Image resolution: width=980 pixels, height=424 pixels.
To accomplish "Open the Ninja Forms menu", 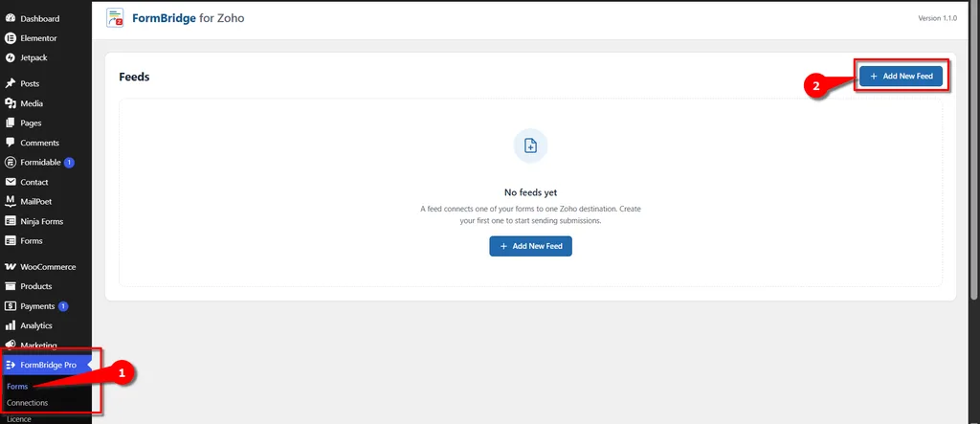I will click(x=42, y=221).
